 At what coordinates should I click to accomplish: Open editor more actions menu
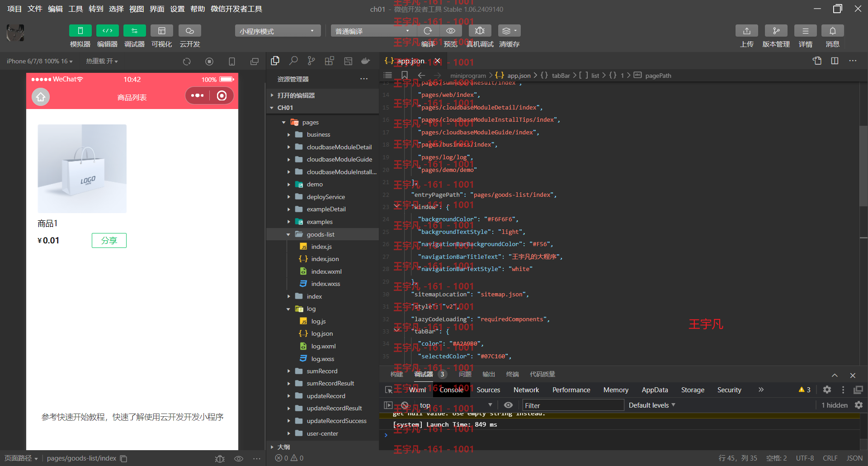pyautogui.click(x=853, y=61)
